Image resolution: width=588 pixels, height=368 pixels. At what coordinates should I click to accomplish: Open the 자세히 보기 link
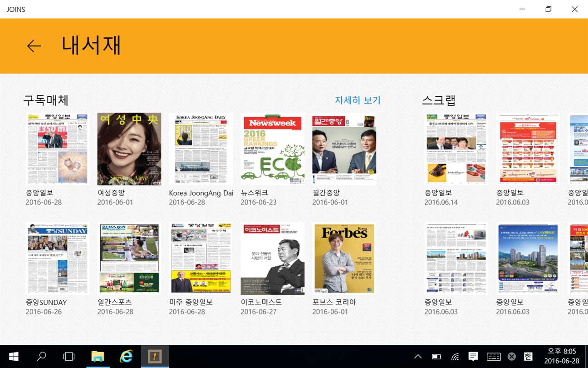pyautogui.click(x=358, y=100)
